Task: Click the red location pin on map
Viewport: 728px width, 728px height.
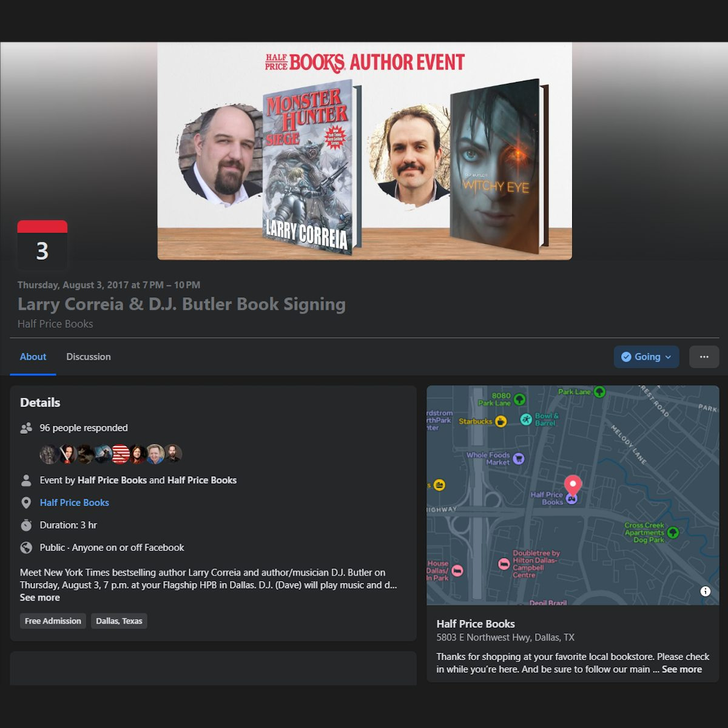Action: pos(573,485)
